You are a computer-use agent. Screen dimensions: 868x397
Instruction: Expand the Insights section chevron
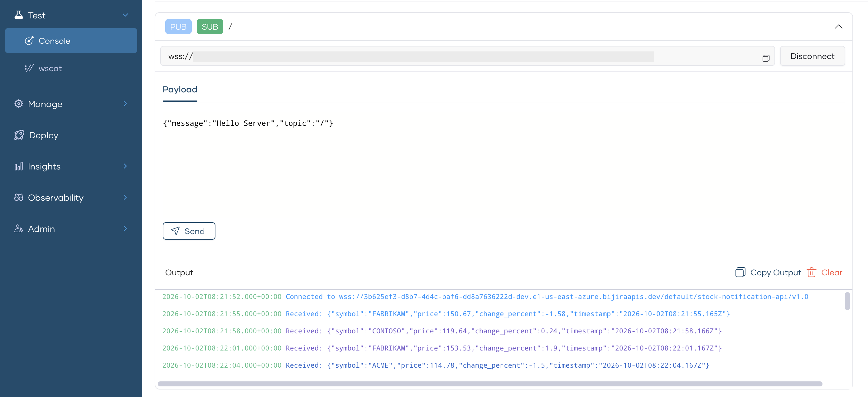125,166
